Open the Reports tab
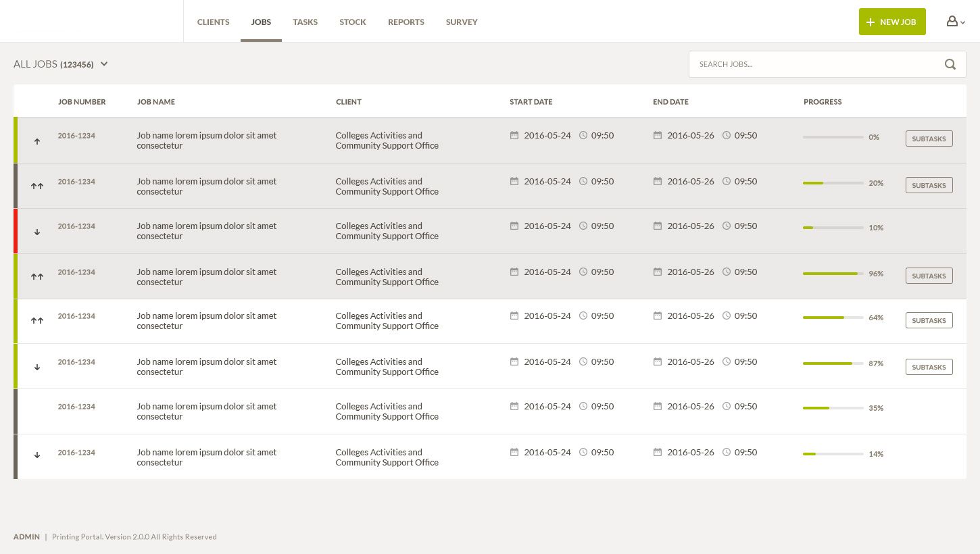Image resolution: width=980 pixels, height=554 pixels. pos(406,22)
